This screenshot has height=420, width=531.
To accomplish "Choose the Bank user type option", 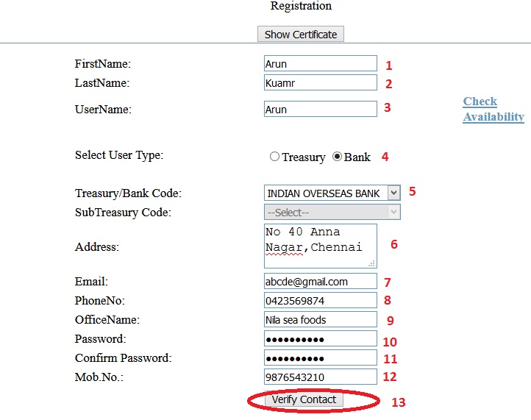I will coord(338,157).
